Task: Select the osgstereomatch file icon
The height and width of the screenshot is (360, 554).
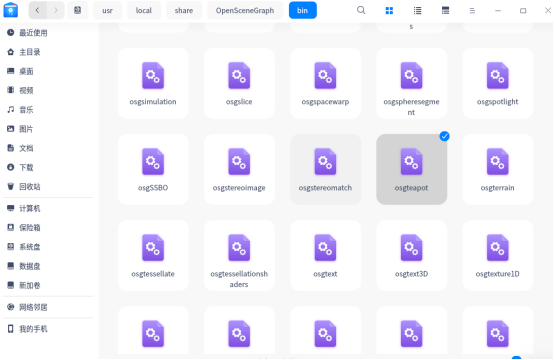Action: [x=325, y=162]
